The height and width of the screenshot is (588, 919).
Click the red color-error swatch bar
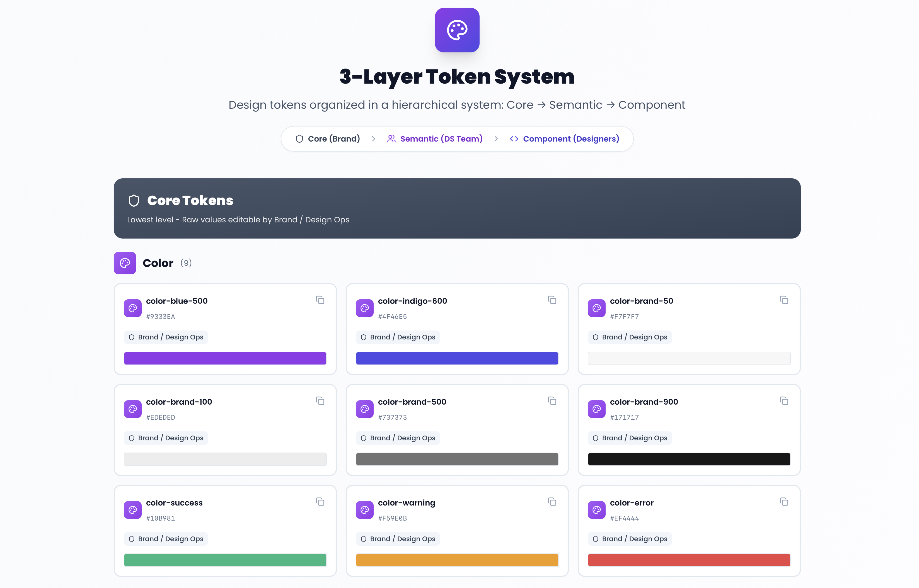pos(689,560)
